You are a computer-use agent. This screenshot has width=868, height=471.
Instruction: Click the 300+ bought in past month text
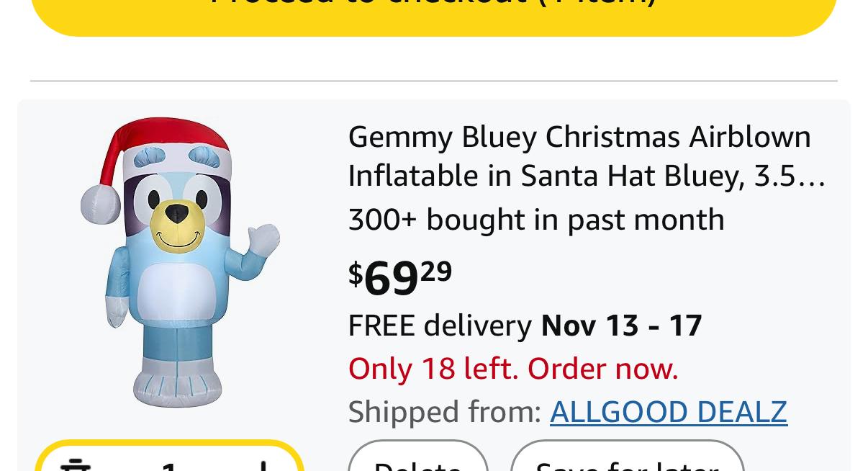coord(535,220)
